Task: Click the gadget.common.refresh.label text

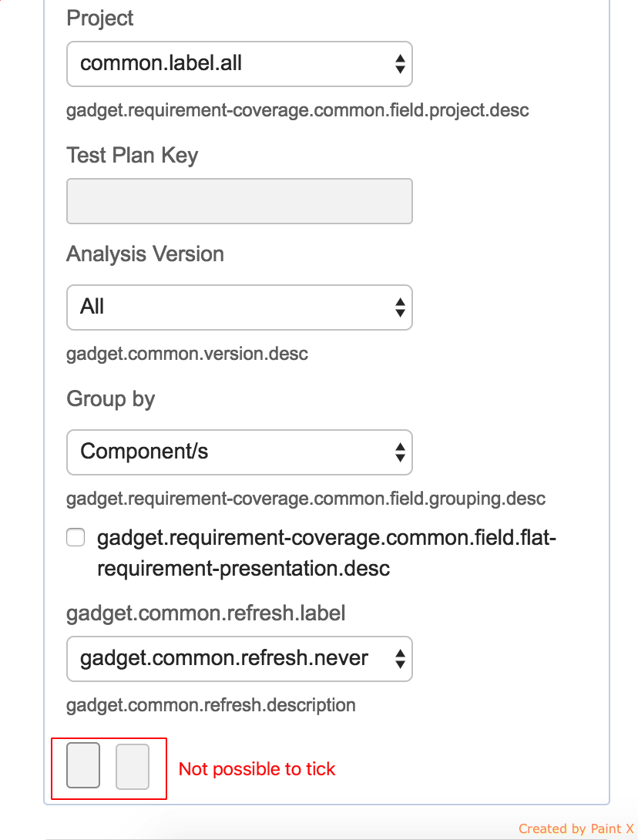Action: (x=206, y=613)
